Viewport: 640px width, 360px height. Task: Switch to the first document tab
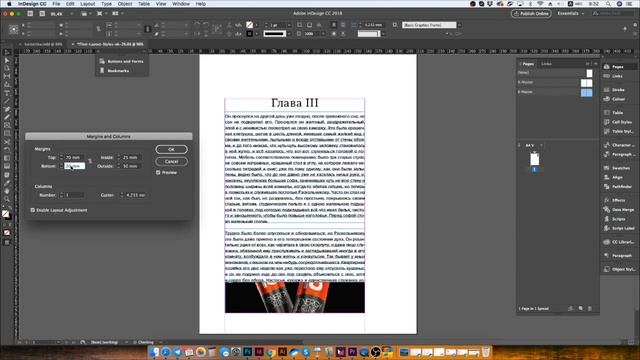(x=42, y=44)
